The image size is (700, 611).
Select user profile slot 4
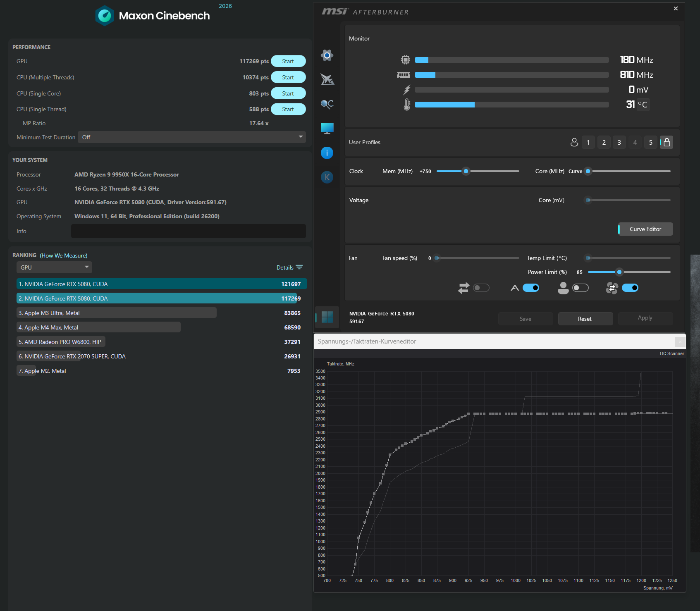(635, 142)
